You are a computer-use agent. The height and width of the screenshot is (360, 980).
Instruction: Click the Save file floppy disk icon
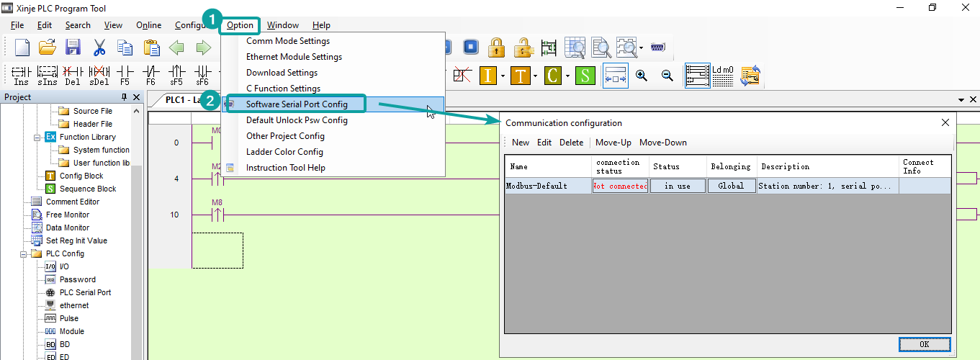pyautogui.click(x=73, y=48)
